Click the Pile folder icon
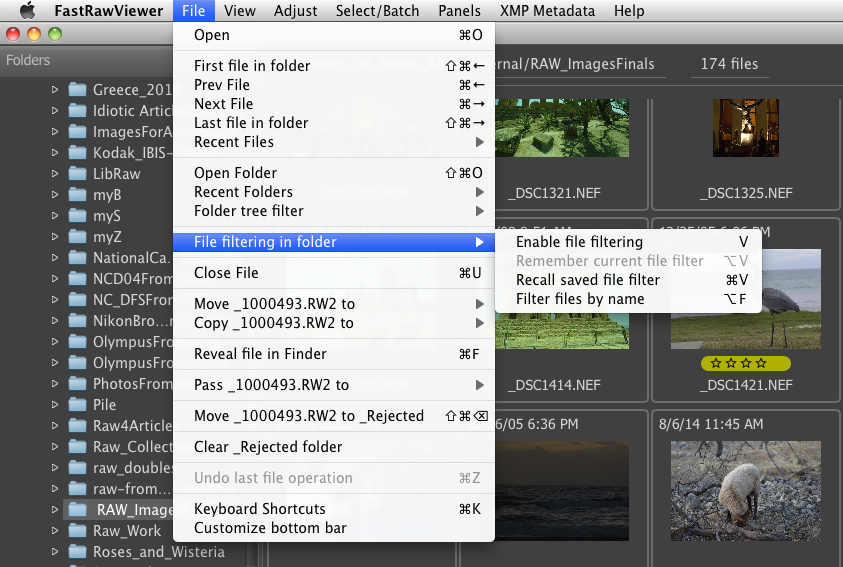The image size is (843, 567). click(x=78, y=405)
